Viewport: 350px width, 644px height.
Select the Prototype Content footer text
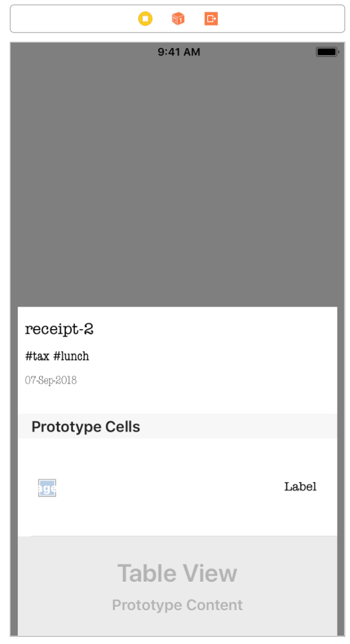click(x=177, y=605)
